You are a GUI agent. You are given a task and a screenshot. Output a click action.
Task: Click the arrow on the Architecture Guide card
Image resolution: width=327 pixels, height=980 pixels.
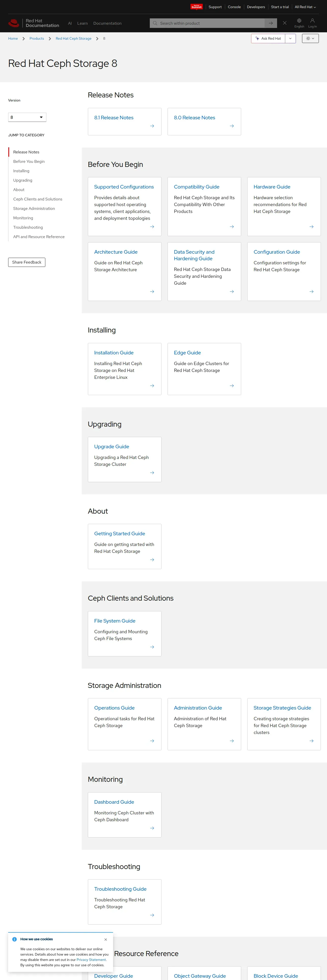(152, 291)
